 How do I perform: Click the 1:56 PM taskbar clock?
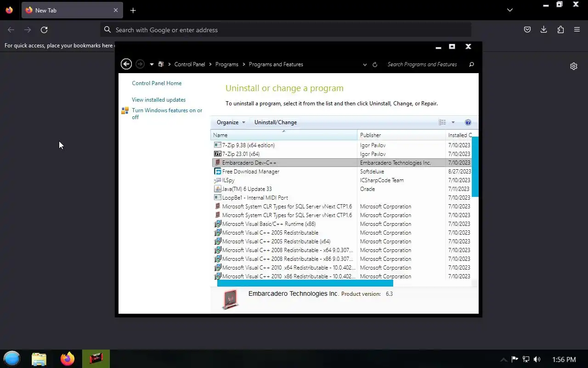(x=564, y=360)
